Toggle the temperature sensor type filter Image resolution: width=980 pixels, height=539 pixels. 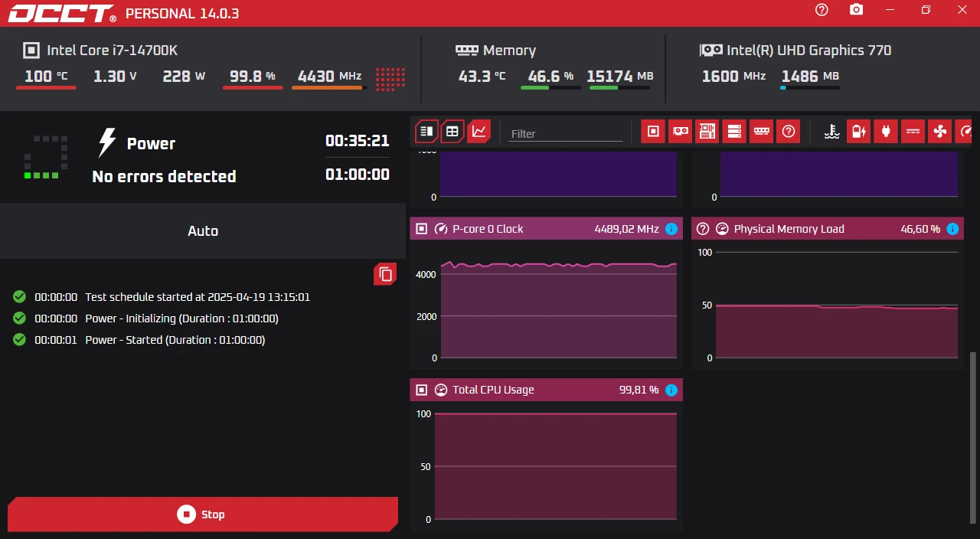point(832,132)
